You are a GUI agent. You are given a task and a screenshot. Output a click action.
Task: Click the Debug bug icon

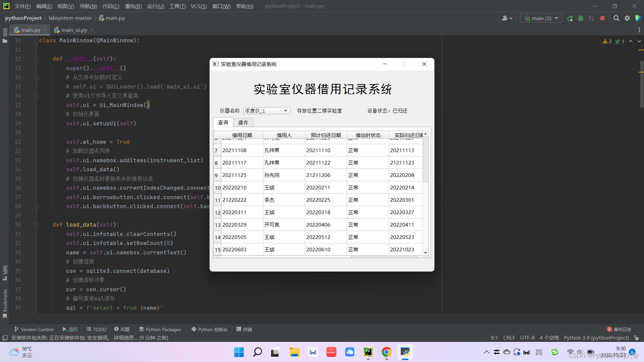[581, 18]
